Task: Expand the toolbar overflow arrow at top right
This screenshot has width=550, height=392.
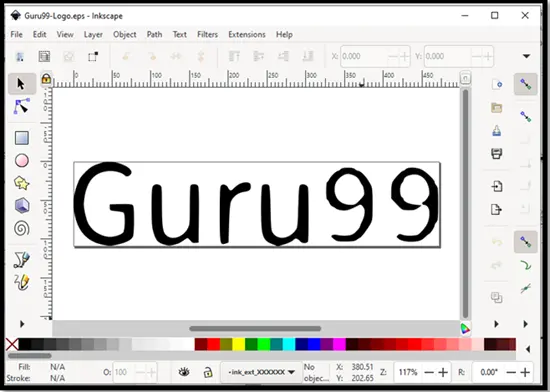Action: click(x=526, y=56)
